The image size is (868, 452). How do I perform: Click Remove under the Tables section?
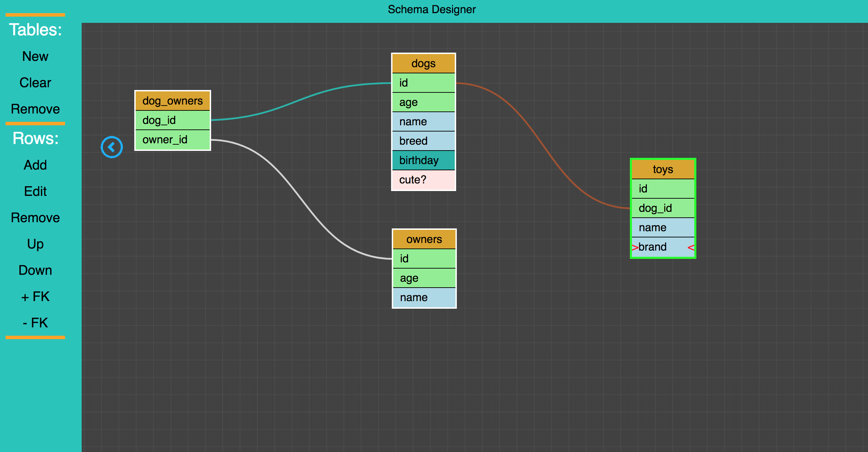point(35,109)
